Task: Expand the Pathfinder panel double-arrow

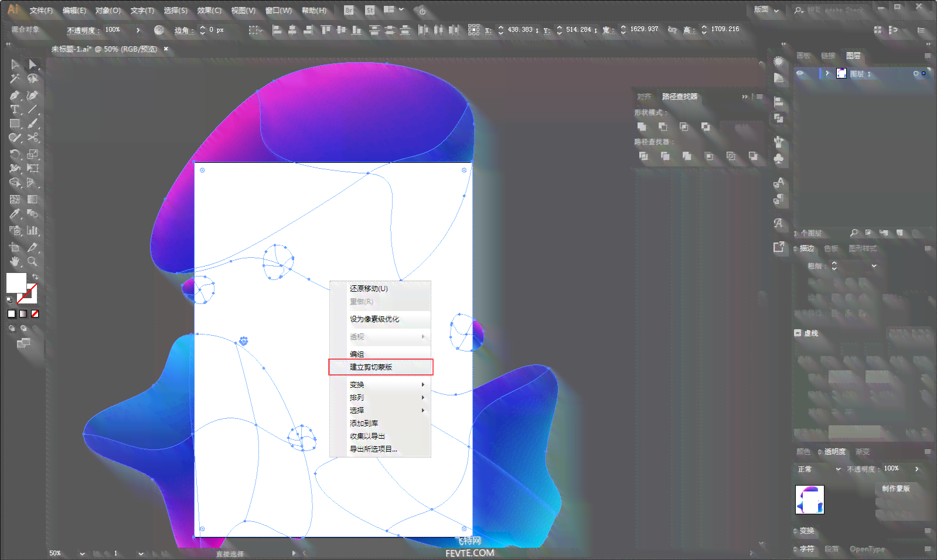Action: point(745,97)
